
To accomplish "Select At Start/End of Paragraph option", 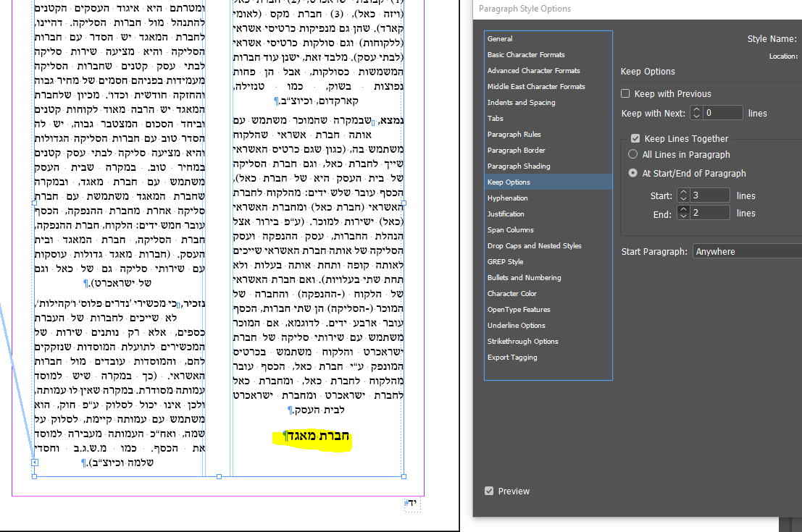I will click(632, 173).
